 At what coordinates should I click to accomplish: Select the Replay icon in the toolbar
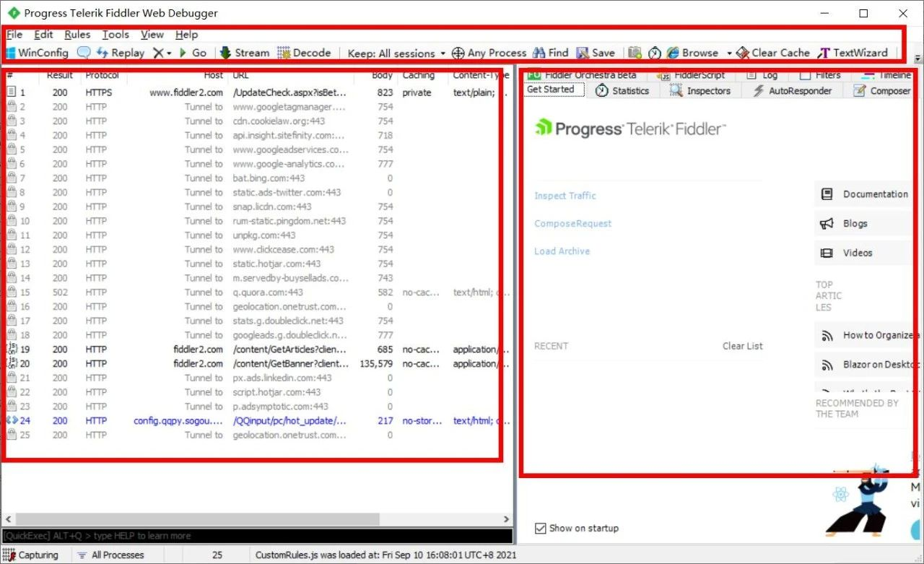tap(121, 52)
